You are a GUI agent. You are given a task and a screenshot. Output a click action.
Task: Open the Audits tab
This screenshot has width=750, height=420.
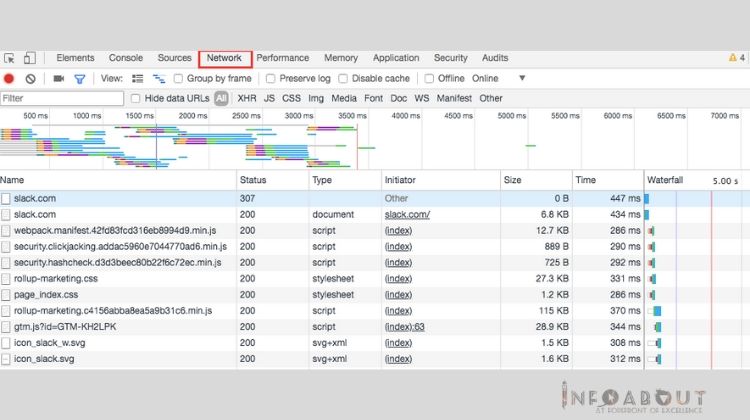[x=495, y=58]
